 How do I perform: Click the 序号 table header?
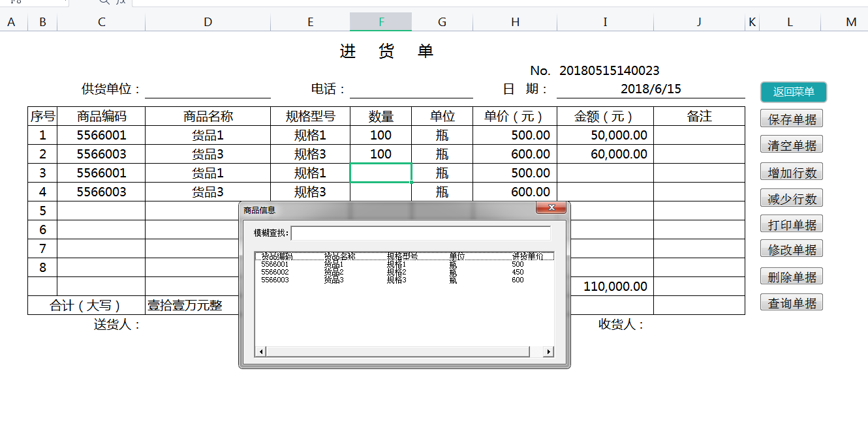[43, 116]
